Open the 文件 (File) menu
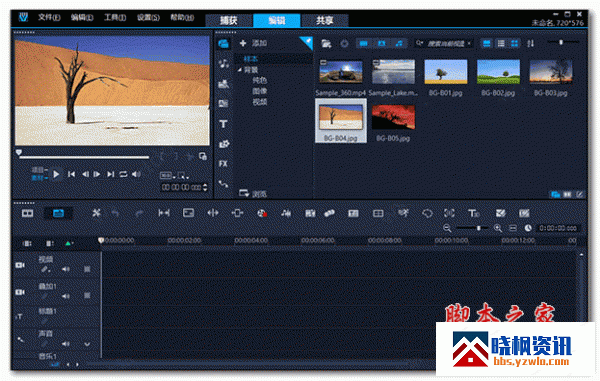 pos(49,17)
